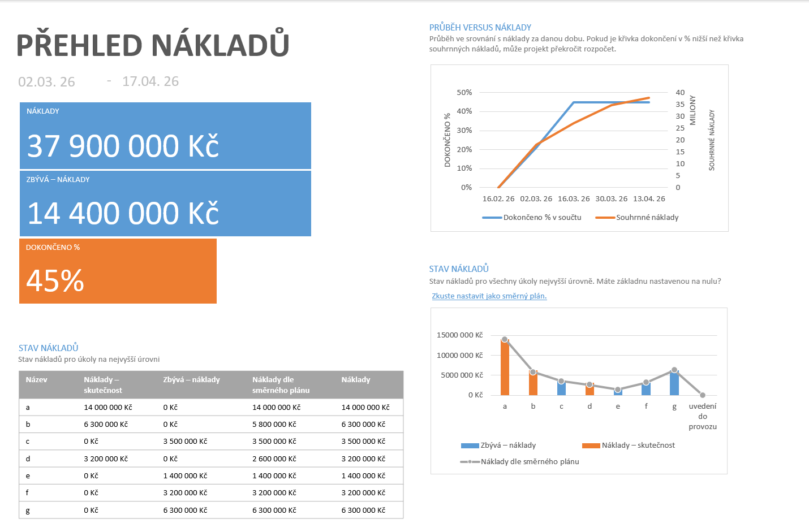Screen dimensions: 809x532
Task: Click the 'uvedení do provozu' axis label
Action: [703, 416]
